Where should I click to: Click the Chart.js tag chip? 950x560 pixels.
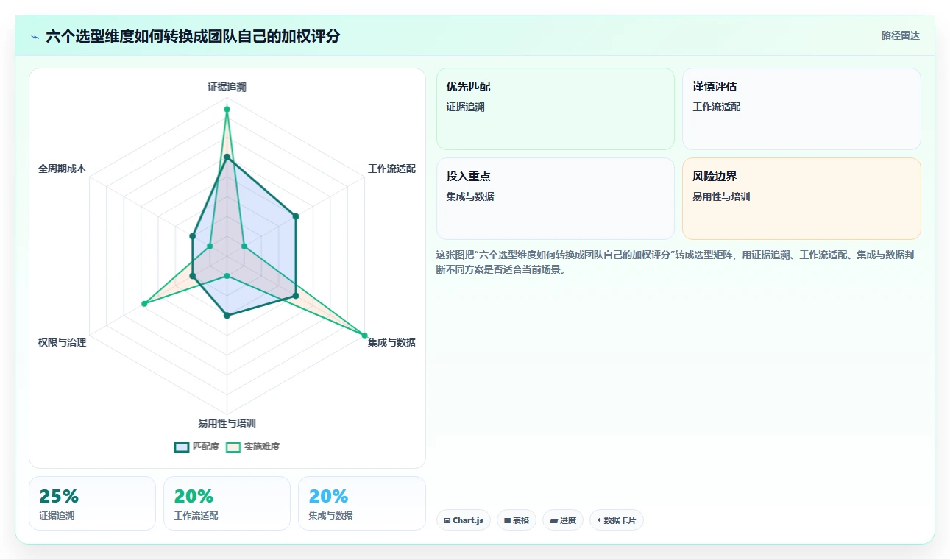(464, 520)
